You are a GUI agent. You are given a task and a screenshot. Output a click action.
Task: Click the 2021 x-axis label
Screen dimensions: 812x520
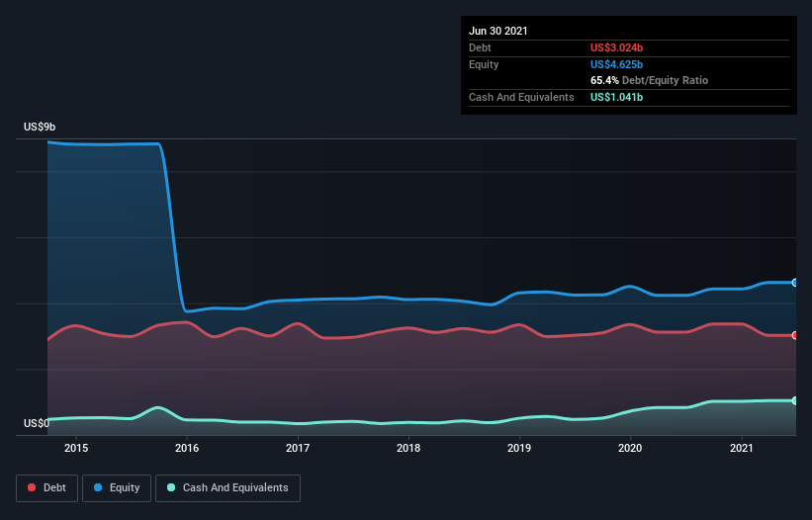pyautogui.click(x=742, y=448)
